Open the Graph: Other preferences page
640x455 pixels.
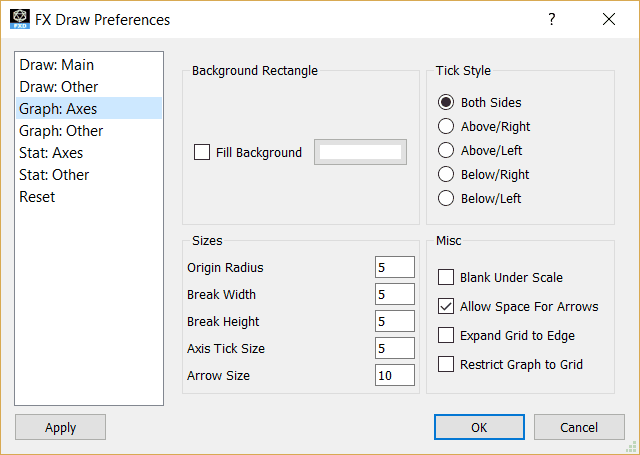(89, 131)
